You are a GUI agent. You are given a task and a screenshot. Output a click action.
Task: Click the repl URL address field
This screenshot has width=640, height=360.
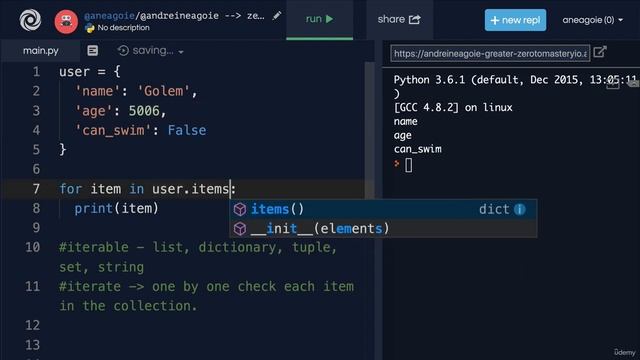coord(490,53)
